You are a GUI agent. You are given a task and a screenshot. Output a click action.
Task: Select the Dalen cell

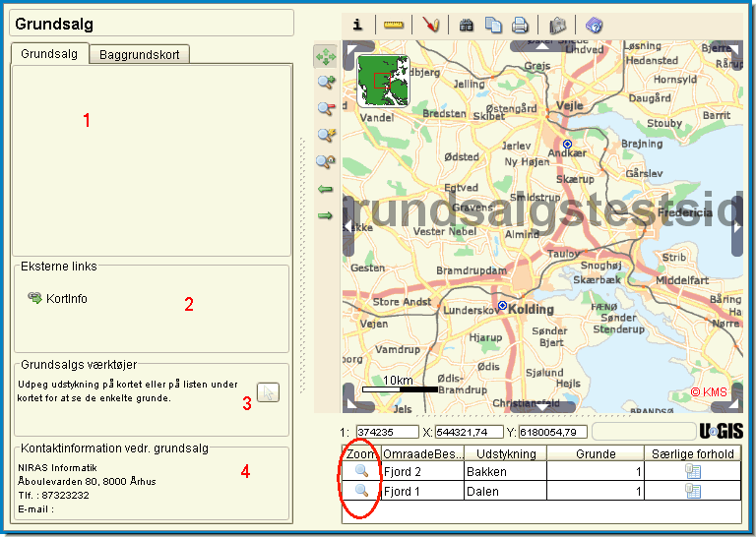point(506,491)
